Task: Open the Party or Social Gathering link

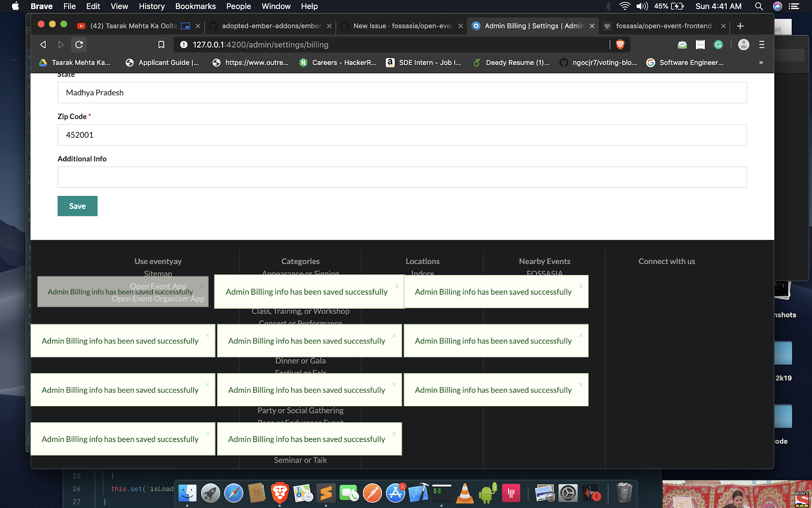Action: pos(300,410)
